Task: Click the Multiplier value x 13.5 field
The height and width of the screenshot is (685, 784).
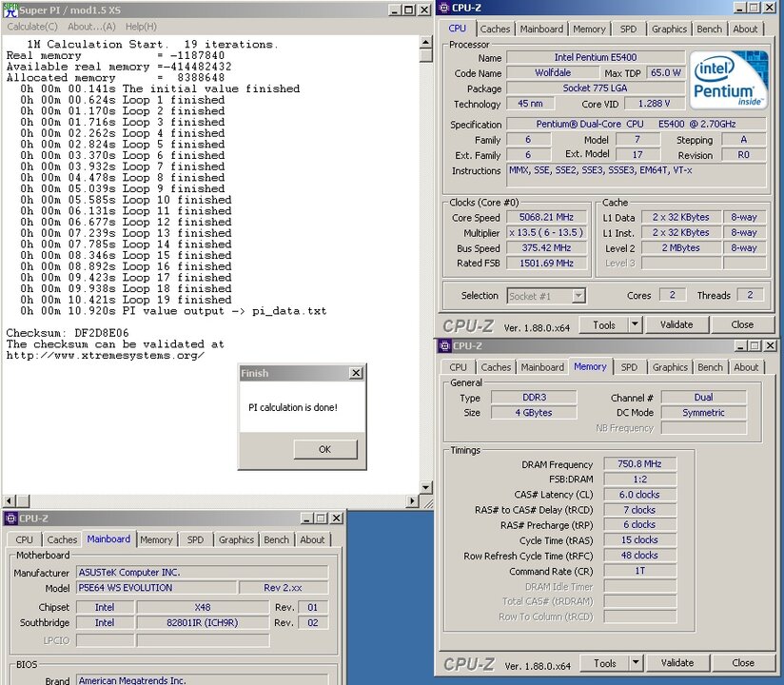Action: pyautogui.click(x=546, y=232)
